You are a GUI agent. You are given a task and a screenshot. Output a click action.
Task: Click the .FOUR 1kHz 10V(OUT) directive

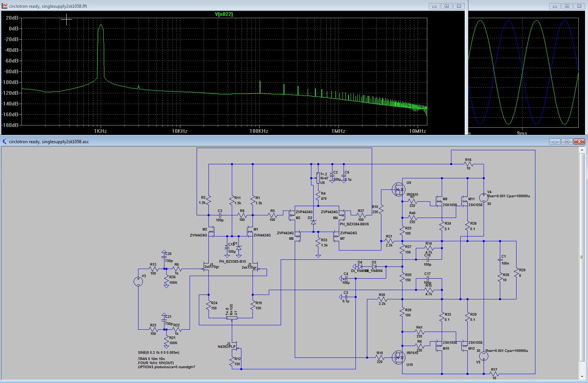pyautogui.click(x=155, y=363)
